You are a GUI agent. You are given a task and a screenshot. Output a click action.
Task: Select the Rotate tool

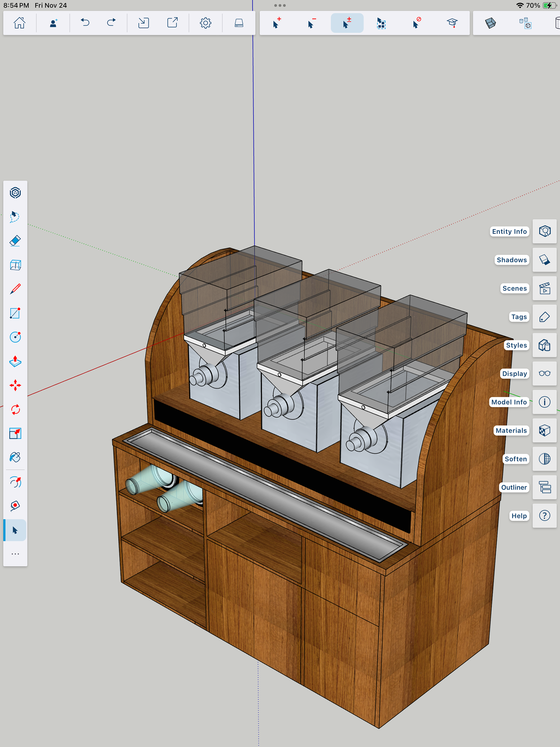15,410
